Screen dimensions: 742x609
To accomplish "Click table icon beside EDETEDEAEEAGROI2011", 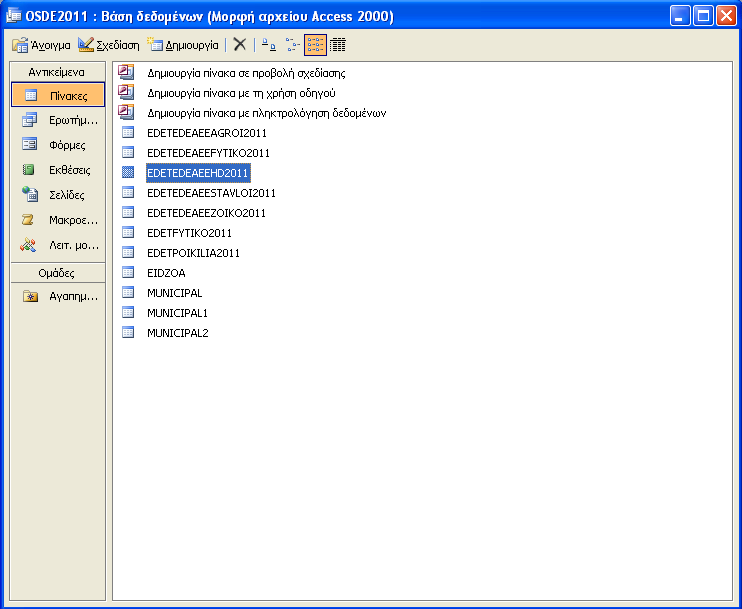I will (x=128, y=132).
